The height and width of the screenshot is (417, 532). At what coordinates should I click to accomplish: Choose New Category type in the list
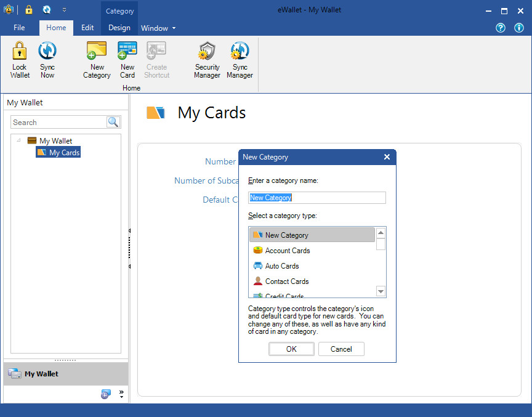(312, 235)
